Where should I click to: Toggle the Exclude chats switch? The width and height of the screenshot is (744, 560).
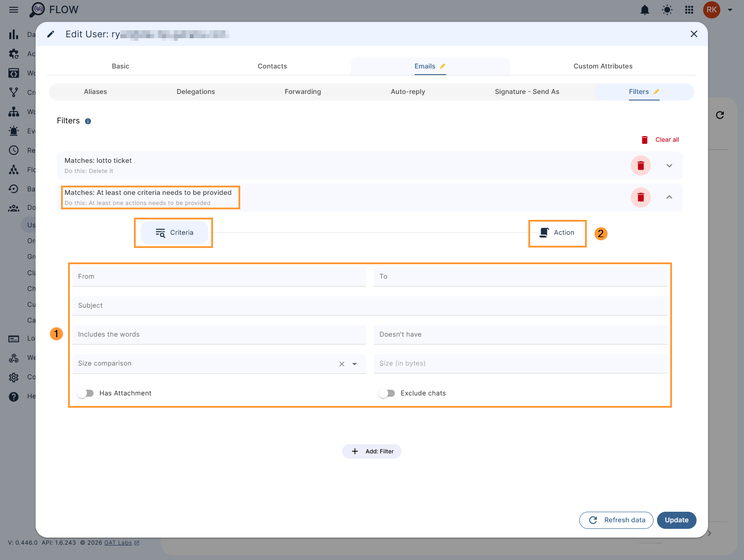[387, 393]
